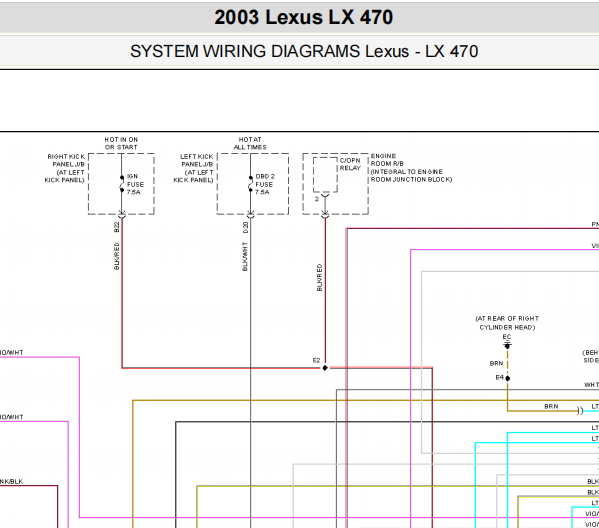Click the "HOT AT ALL TIMES" label
Viewport: 599px width, 528px height.
tap(250, 143)
